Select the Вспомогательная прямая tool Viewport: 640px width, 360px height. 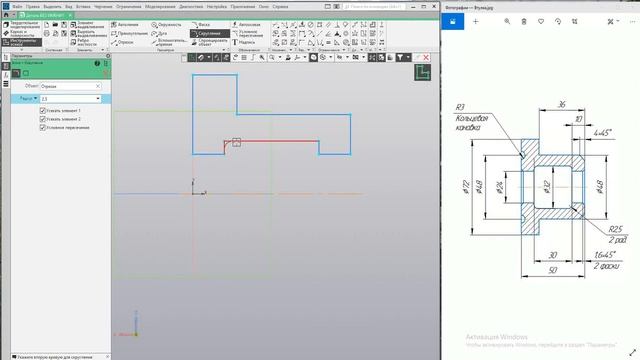pos(169,42)
